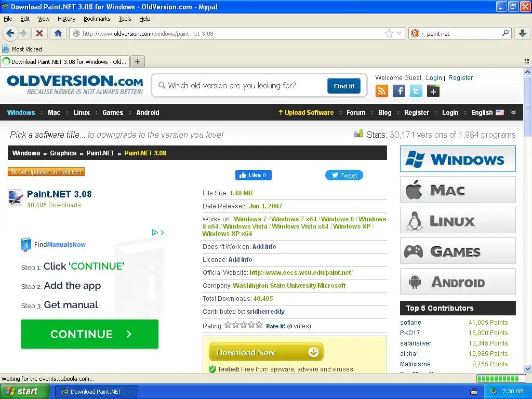532x399 pixels.
Task: Open the History menu
Action: pyautogui.click(x=66, y=19)
